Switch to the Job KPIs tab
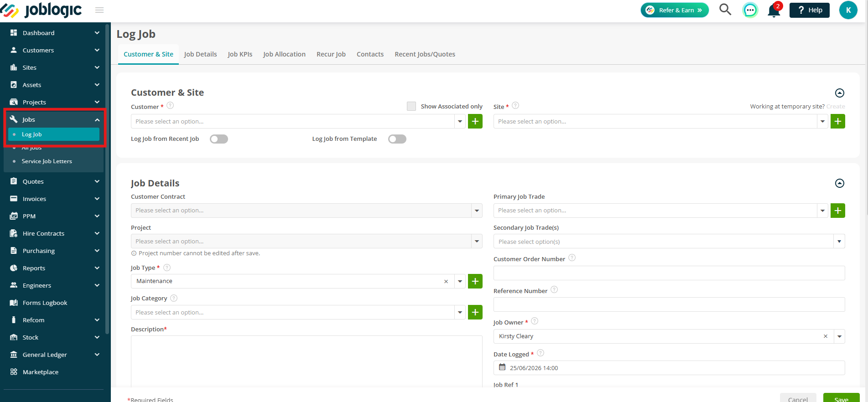Screen dimensions: 868x402 (x=240, y=54)
